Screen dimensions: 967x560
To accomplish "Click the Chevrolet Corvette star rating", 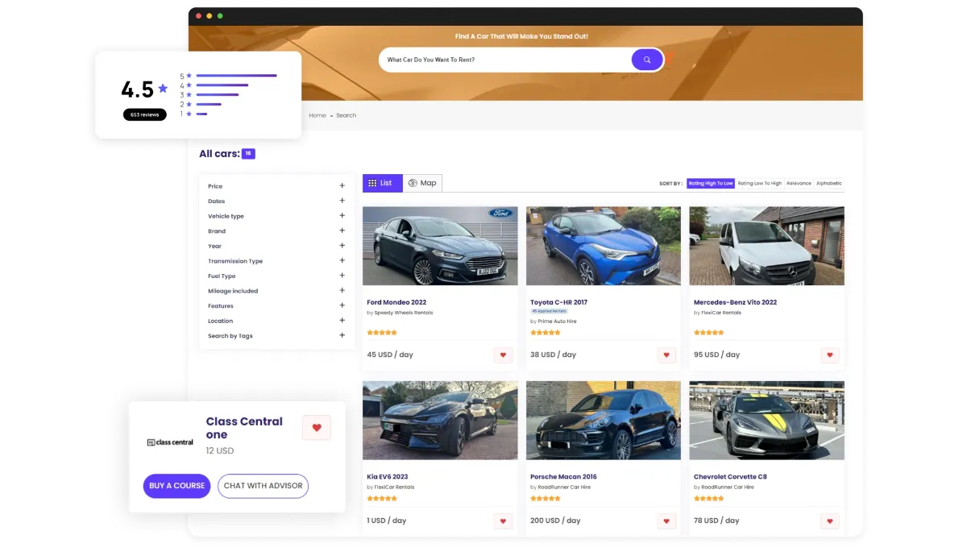I will pos(709,499).
